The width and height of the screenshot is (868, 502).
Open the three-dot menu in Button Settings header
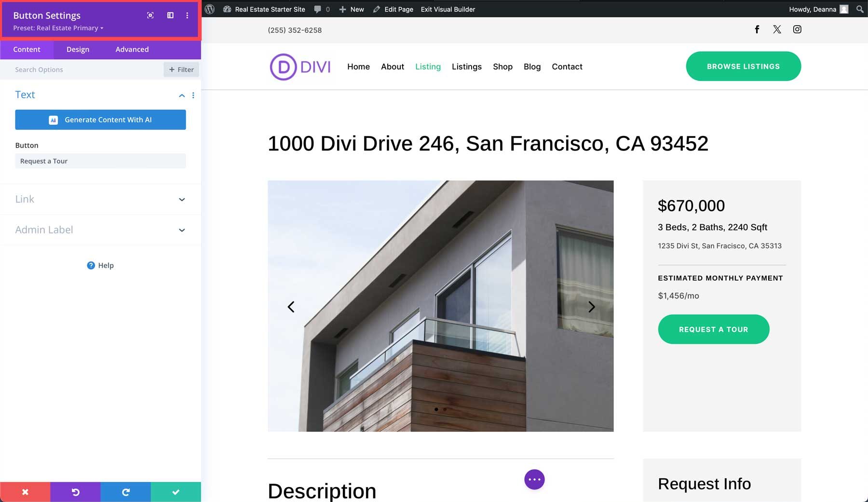pyautogui.click(x=187, y=15)
